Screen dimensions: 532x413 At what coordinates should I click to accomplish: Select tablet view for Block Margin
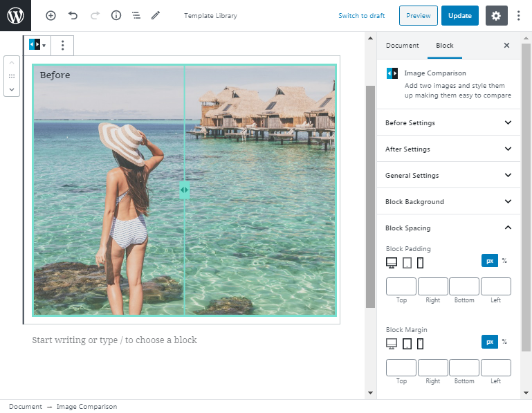tap(407, 343)
